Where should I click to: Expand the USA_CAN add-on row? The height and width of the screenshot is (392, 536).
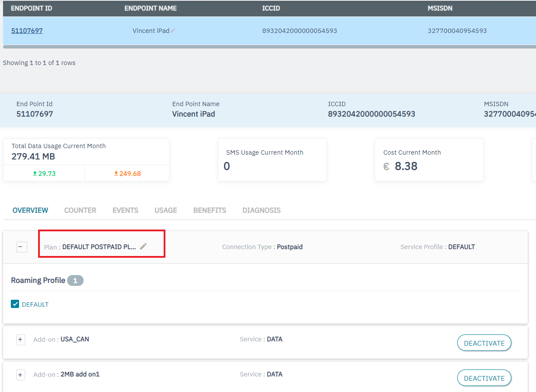click(20, 340)
